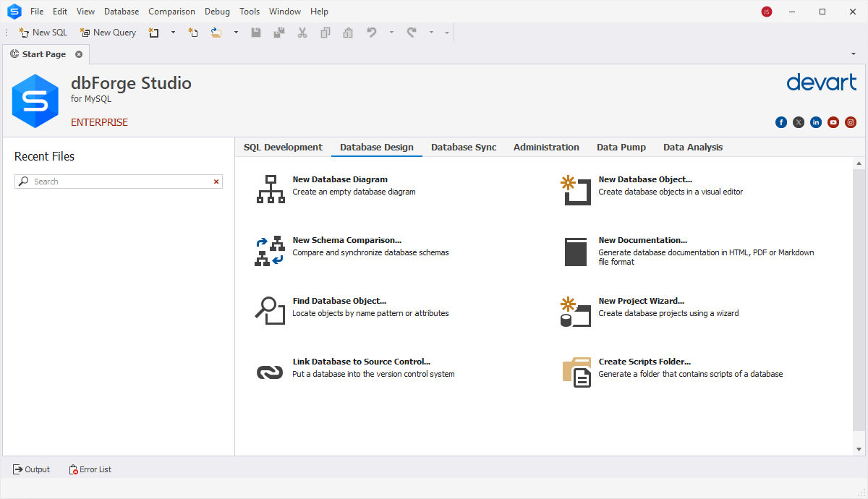
Task: Click the Recent Files search field
Action: click(119, 182)
